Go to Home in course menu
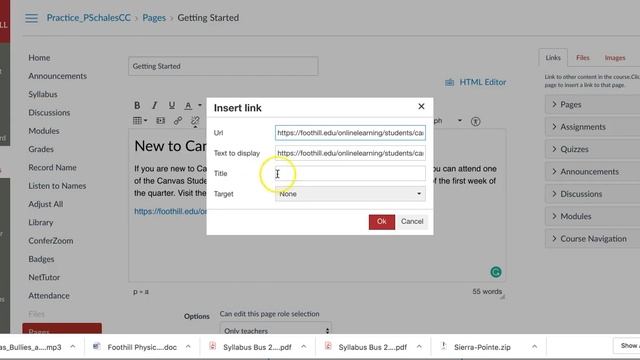The height and width of the screenshot is (360, 640). (x=39, y=58)
